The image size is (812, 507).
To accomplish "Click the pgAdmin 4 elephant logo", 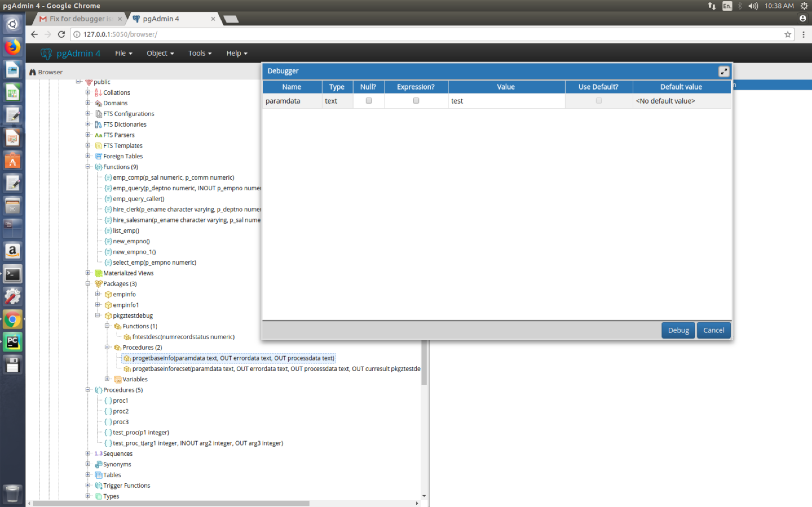I will pos(46,53).
